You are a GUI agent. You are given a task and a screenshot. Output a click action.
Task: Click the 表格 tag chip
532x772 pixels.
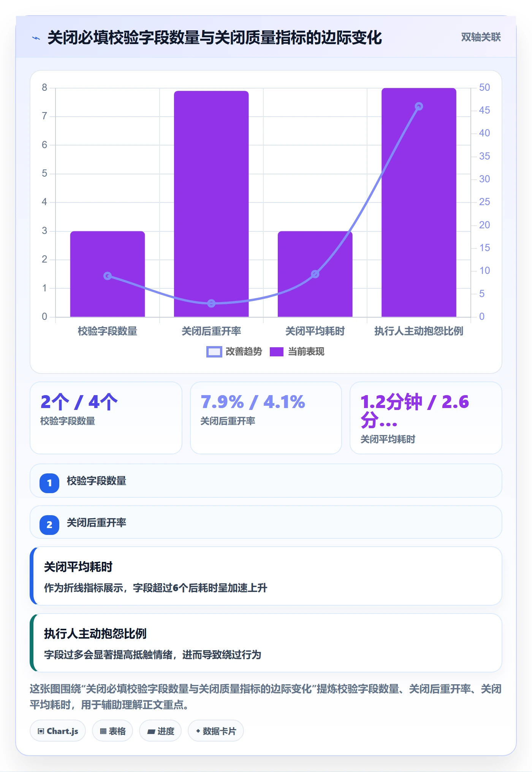click(112, 731)
